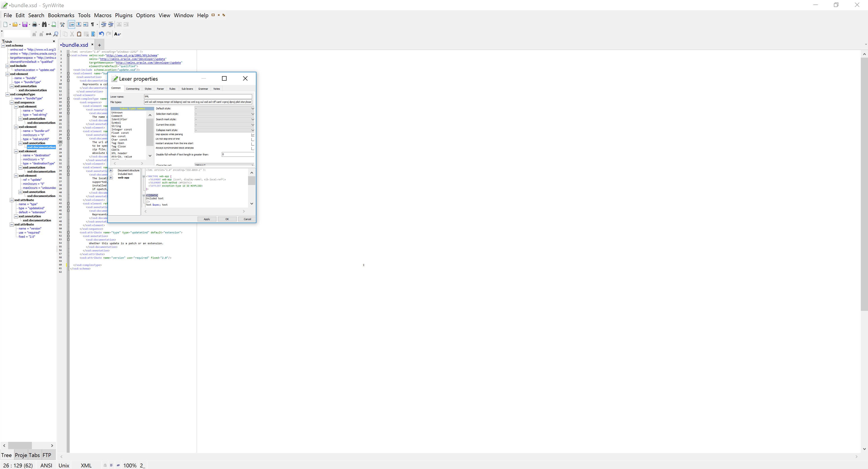Click the case-sensitive a≠A search icon
The image size is (868, 469).
[49, 34]
